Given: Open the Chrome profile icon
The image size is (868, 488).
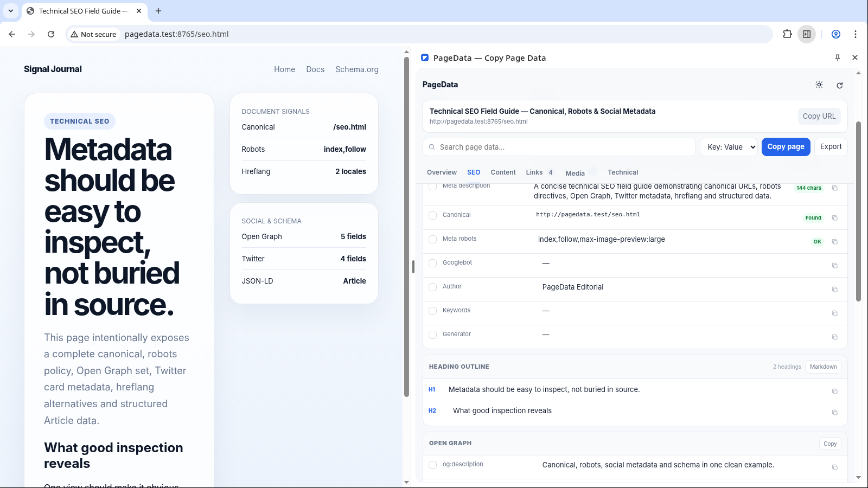Looking at the screenshot, I should (836, 34).
